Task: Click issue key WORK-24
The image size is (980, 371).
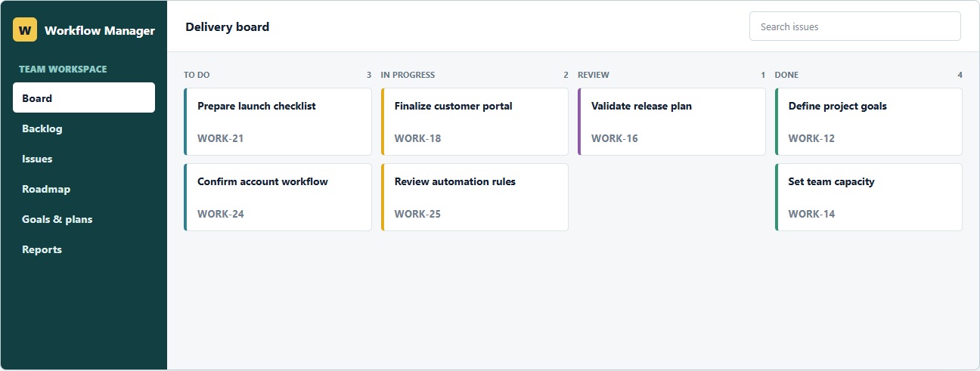Action: coord(221,214)
